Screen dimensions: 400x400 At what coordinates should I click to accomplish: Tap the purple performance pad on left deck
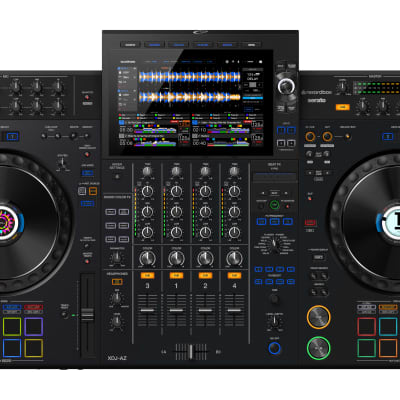34,326
